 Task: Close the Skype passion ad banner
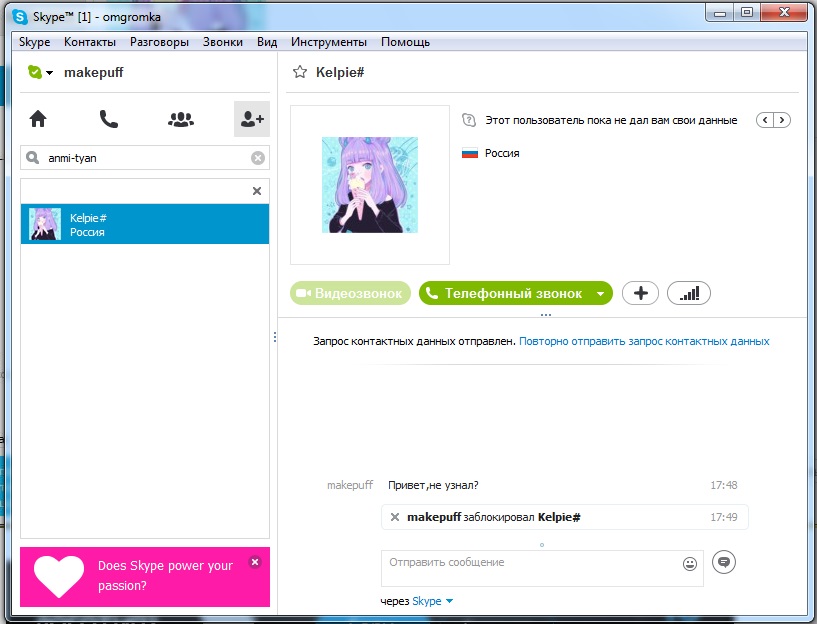255,562
